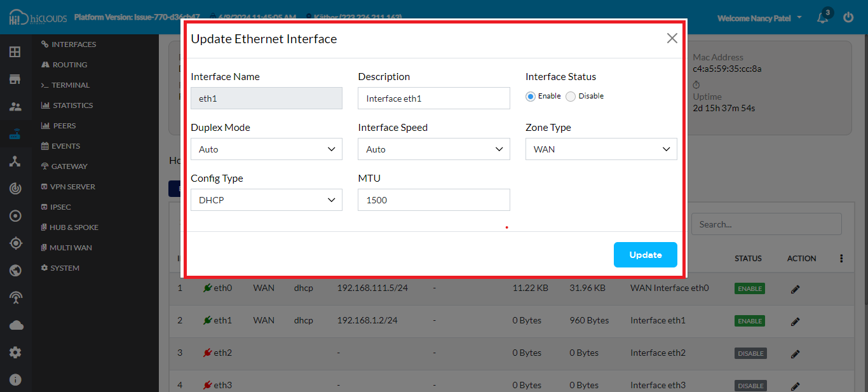Open STATISTICS menu item
Image resolution: width=868 pixels, height=392 pixels.
pos(67,105)
